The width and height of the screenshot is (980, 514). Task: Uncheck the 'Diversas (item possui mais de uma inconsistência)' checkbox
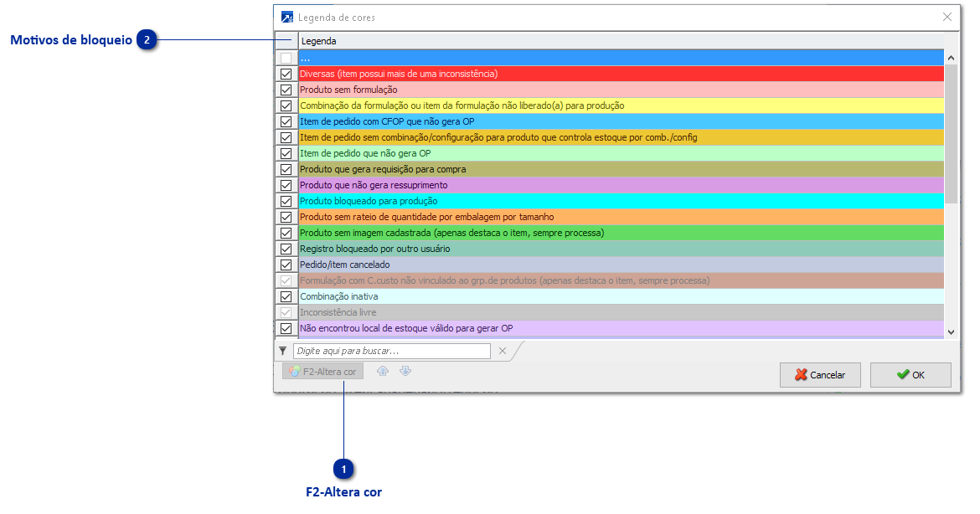pyautogui.click(x=286, y=73)
